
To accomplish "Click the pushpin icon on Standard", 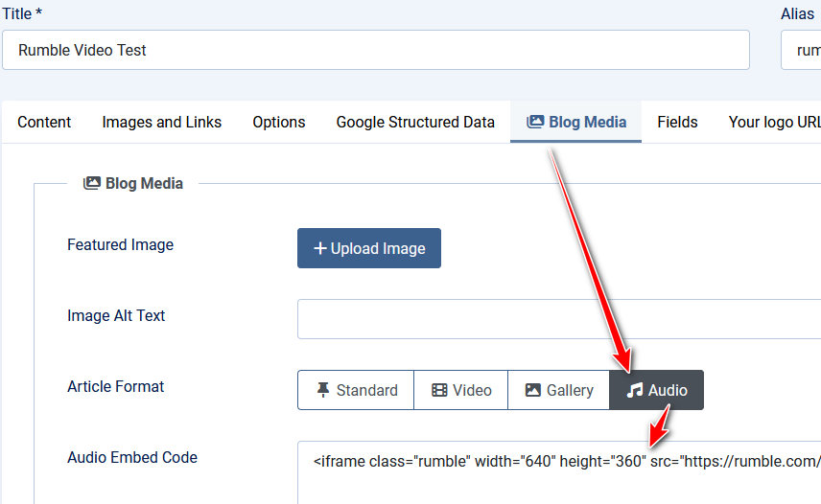I will [x=323, y=390].
